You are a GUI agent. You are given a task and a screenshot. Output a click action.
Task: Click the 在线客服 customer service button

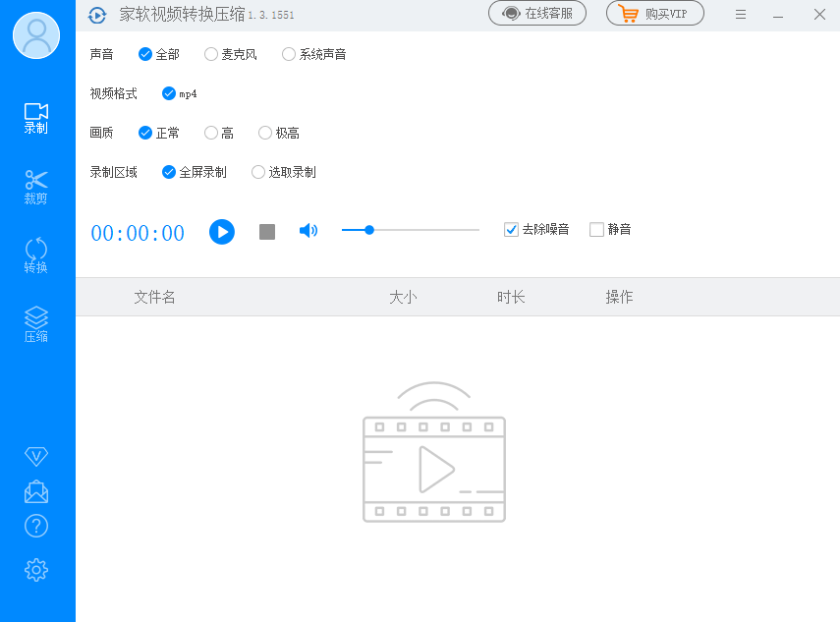(x=537, y=14)
